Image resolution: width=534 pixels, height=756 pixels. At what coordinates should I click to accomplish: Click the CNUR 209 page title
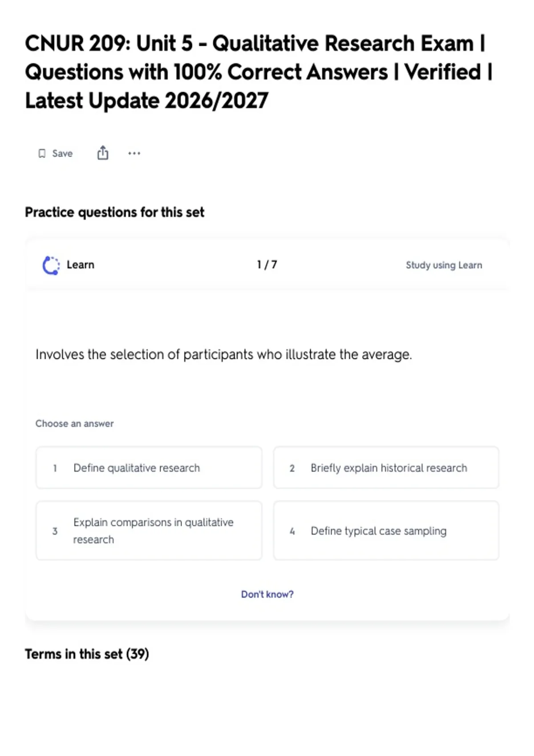click(259, 72)
